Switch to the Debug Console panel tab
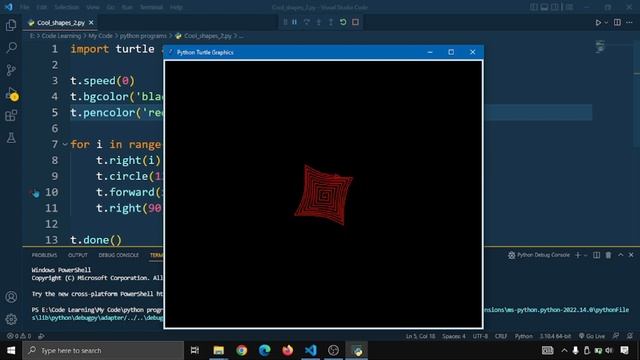 coord(118,255)
